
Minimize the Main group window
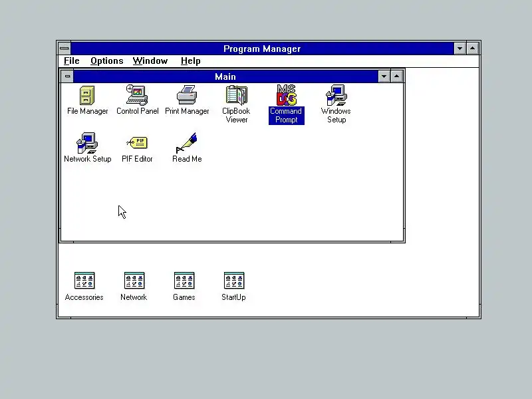tap(384, 76)
